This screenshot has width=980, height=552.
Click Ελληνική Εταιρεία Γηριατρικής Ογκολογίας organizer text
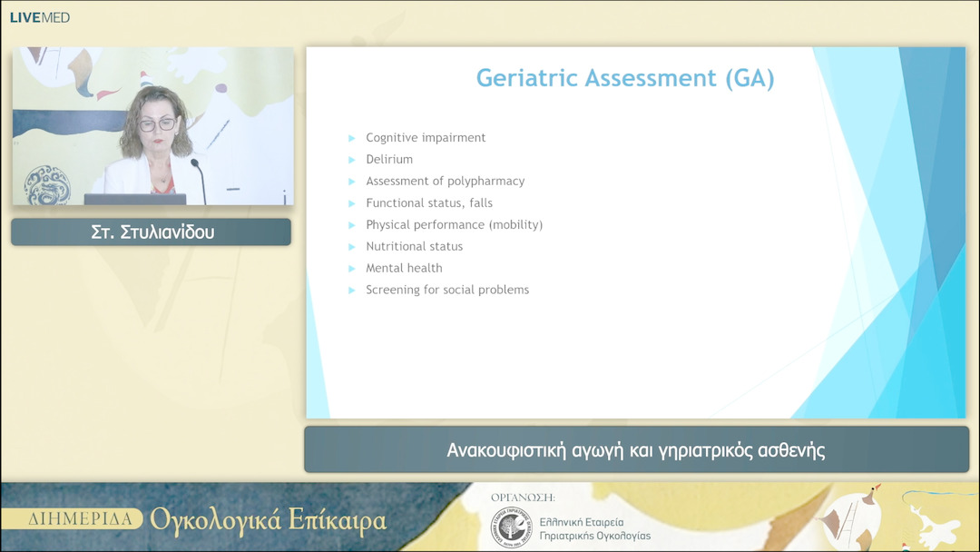click(594, 528)
